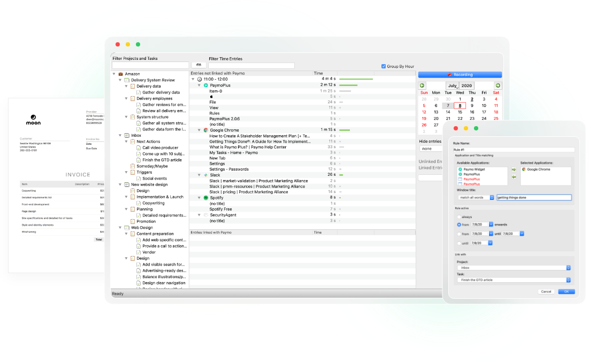
Task: Click the Apple logo entry under PaymoPlus
Action: (x=211, y=96)
